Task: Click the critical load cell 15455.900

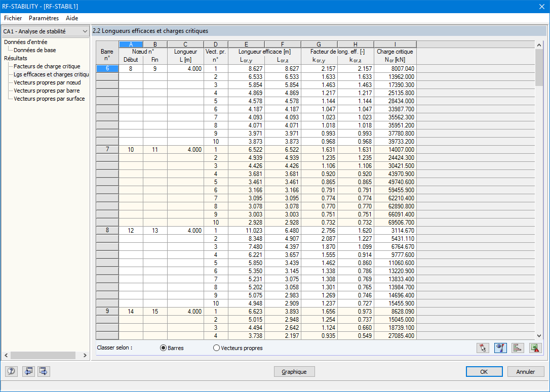Action: point(395,303)
